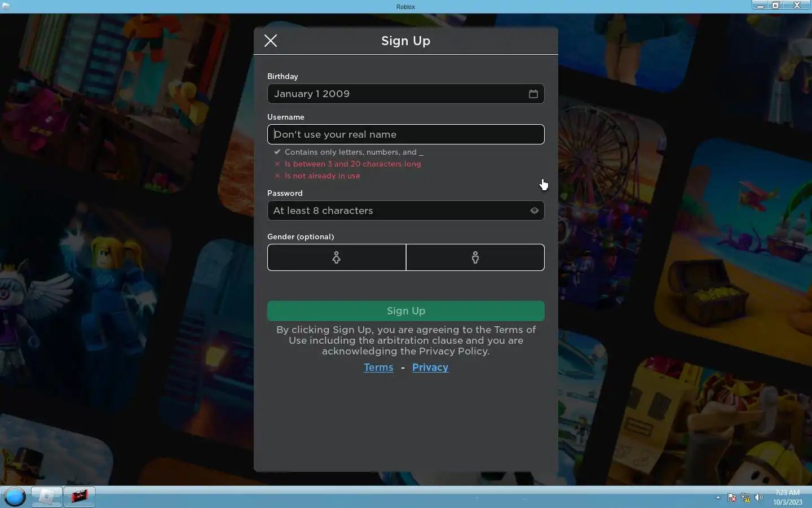Viewport: 812px width, 508px height.
Task: Toggle password visibility with the eye icon
Action: click(x=535, y=211)
